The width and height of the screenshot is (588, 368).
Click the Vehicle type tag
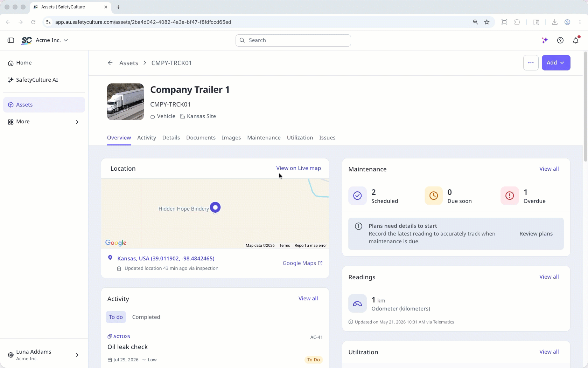(163, 116)
